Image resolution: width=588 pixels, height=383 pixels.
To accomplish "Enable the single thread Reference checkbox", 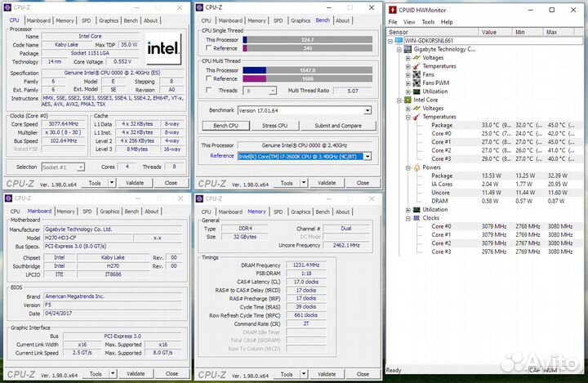I will coord(207,48).
